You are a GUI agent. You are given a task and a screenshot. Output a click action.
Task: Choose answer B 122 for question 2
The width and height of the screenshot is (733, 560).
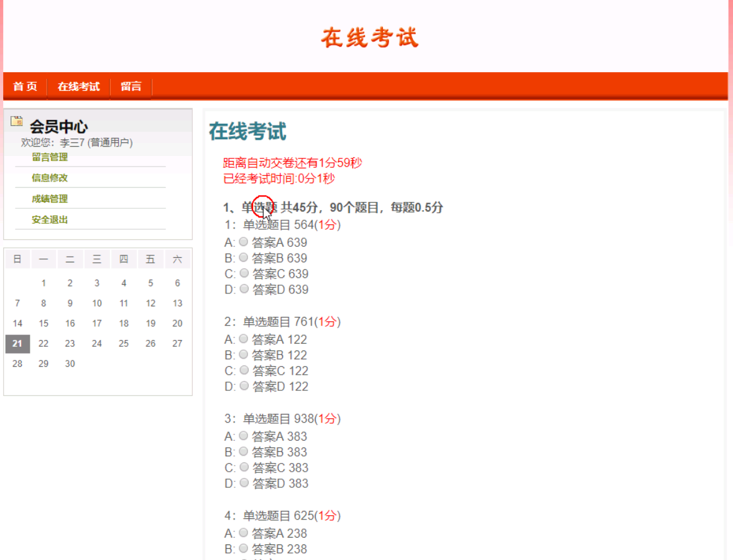point(243,354)
